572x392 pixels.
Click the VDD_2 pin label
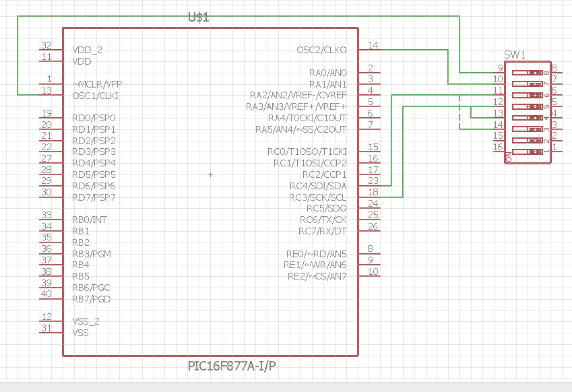coord(87,51)
